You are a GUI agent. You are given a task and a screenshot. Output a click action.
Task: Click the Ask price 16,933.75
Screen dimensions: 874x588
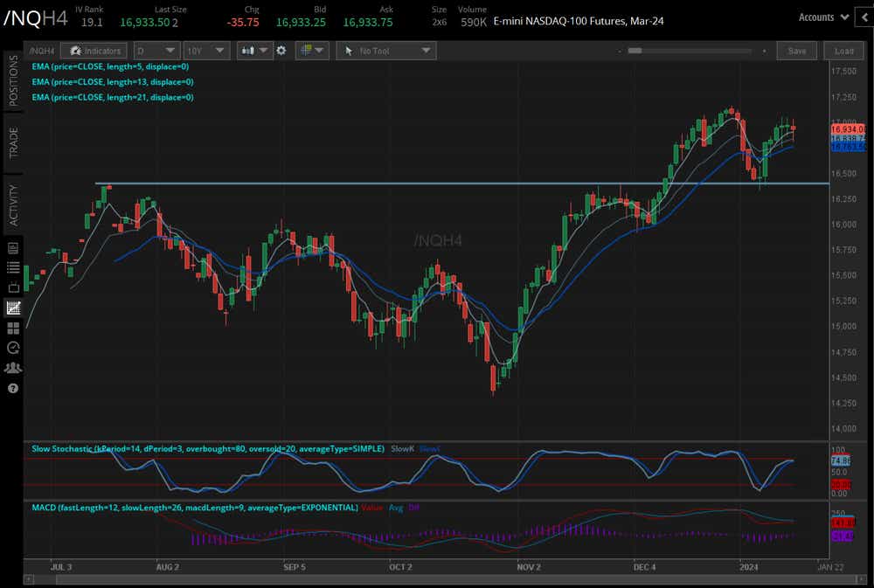368,23
